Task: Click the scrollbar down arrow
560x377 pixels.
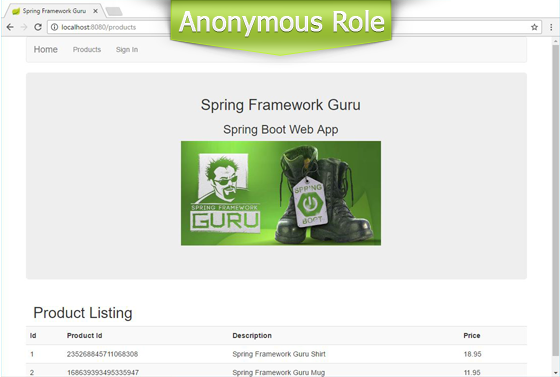Action: [x=555, y=373]
